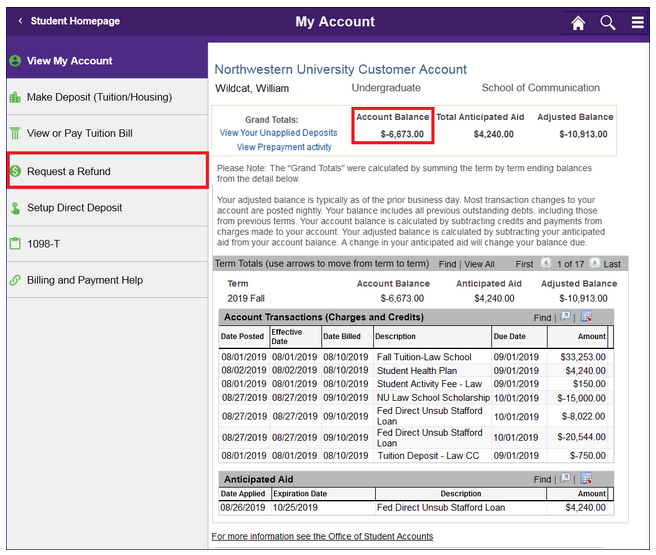Show previous term with left arrow
656x555 pixels.
click(546, 263)
